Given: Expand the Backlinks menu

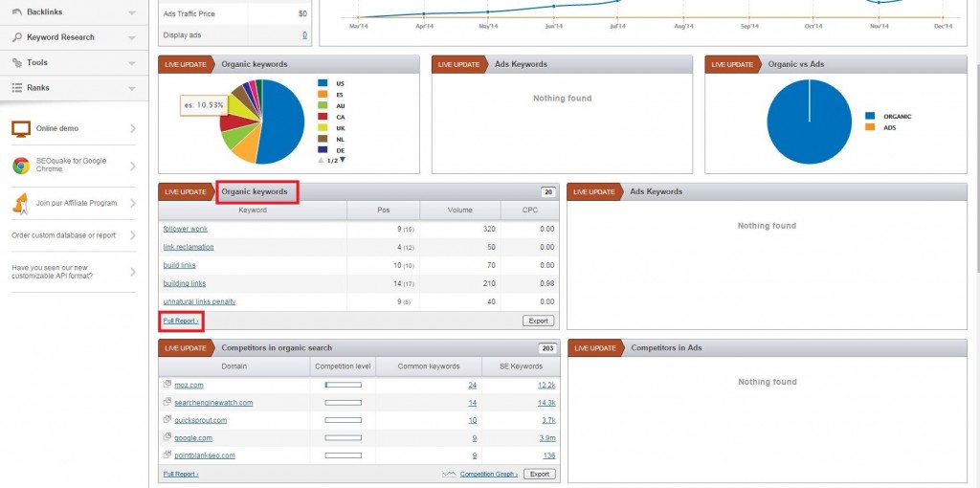Looking at the screenshot, I should (132, 12).
